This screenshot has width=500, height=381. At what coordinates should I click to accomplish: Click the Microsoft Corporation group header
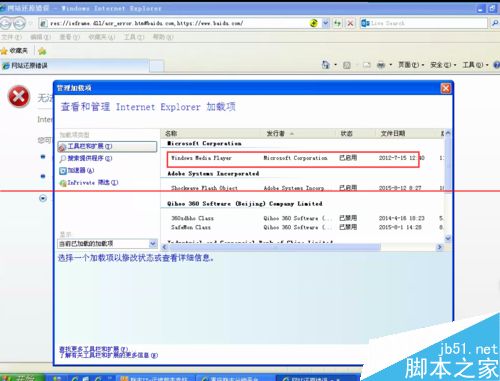pyautogui.click(x=204, y=143)
